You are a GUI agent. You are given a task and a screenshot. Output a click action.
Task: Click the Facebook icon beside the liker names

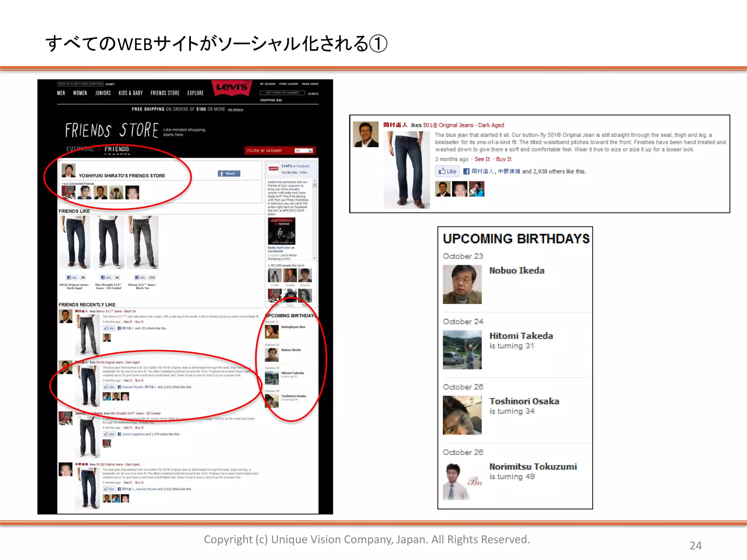coord(466,171)
